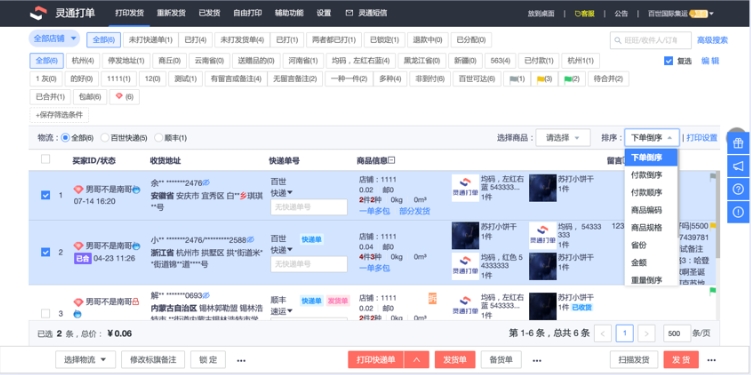Click the order list vertical scrollbar

717,215
